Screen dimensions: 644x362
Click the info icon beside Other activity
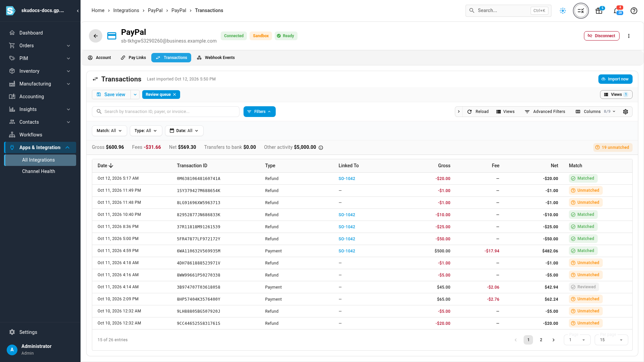click(x=321, y=147)
